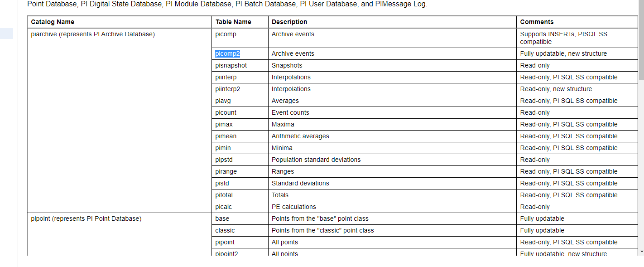Click the pipoint catalog name cell
644x267 pixels.
pos(86,218)
